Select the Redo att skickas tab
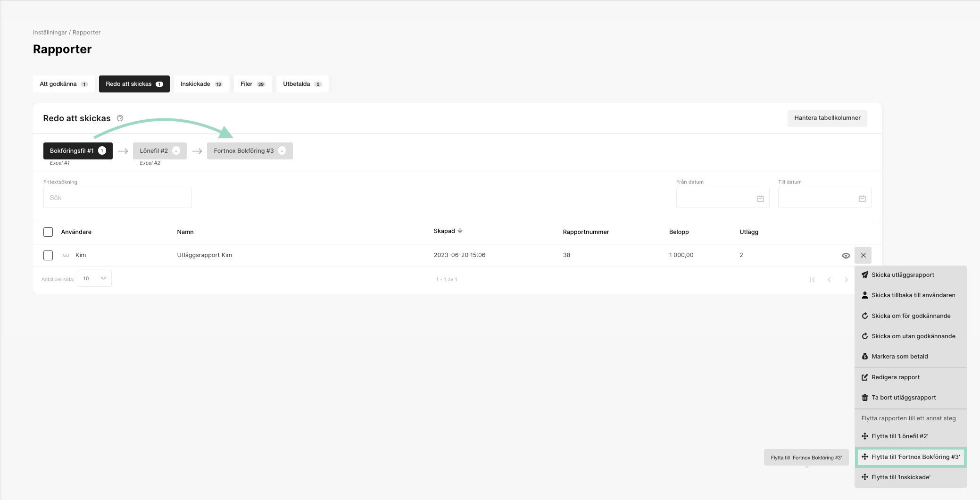980x500 pixels. point(134,84)
